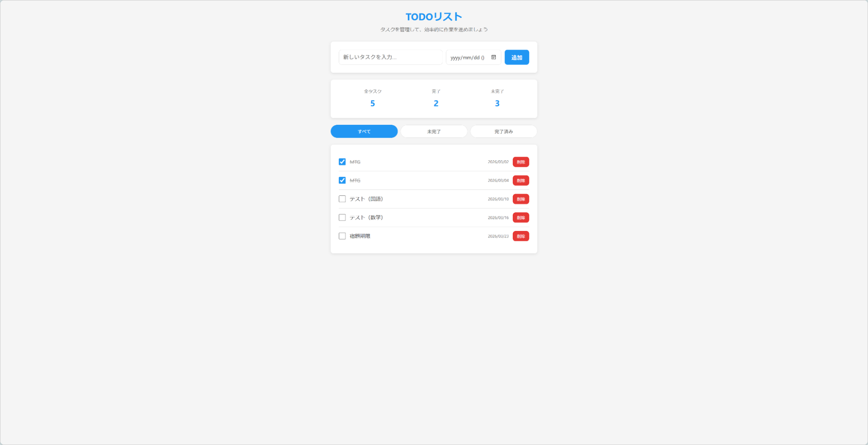Click the TODOリスト page heading
This screenshot has width=868, height=445.
[x=434, y=17]
